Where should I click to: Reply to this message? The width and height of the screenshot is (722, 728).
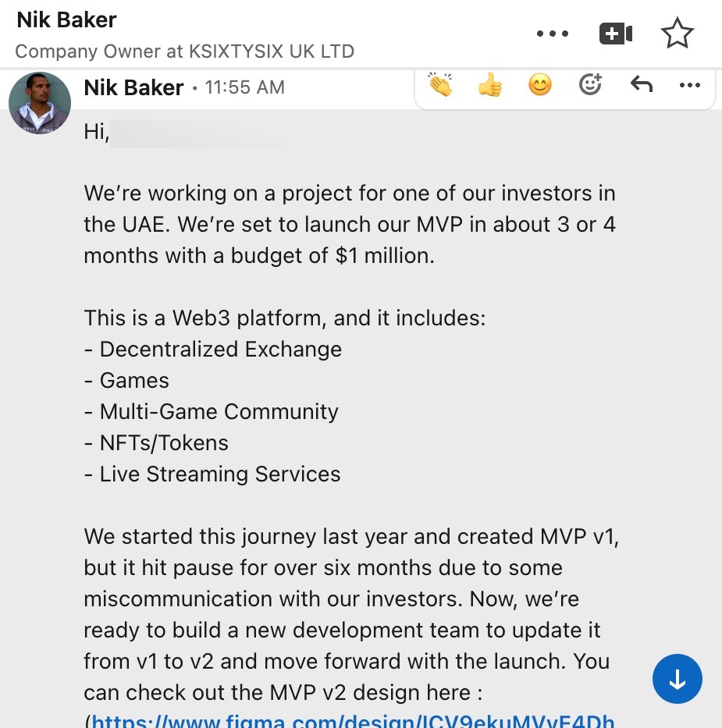(x=641, y=85)
